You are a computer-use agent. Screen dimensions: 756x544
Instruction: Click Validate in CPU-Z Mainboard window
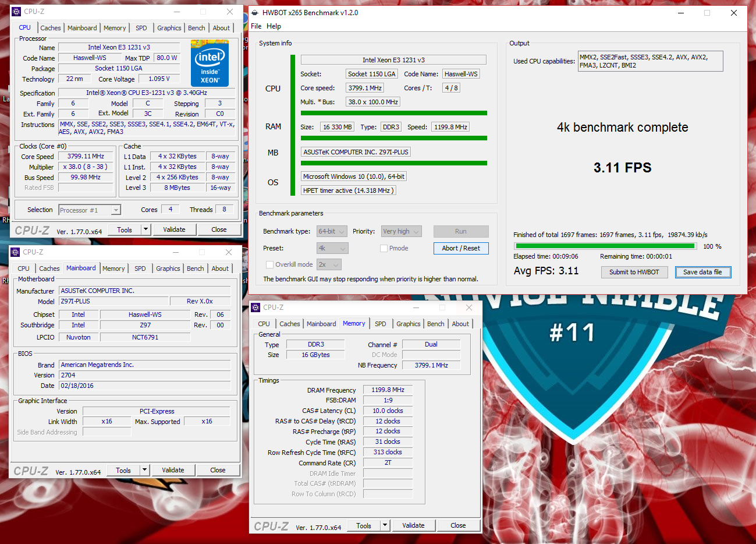[173, 470]
